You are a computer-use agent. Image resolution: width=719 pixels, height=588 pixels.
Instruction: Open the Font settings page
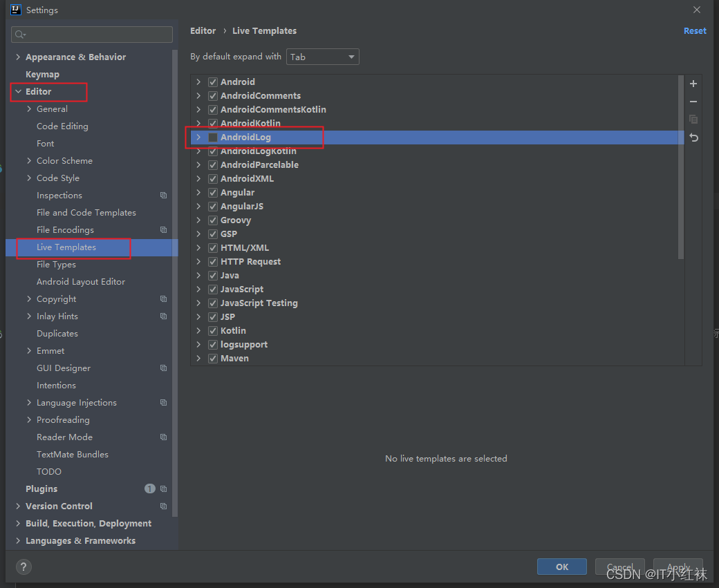(x=46, y=144)
